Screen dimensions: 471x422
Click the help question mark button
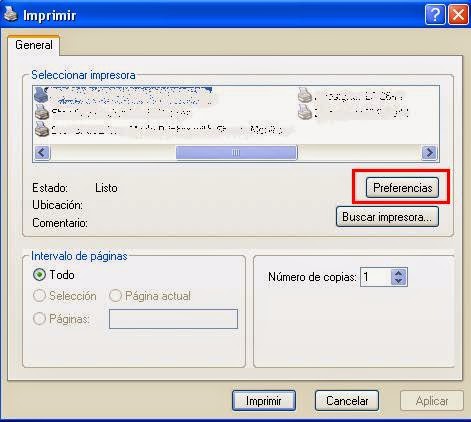click(x=435, y=15)
